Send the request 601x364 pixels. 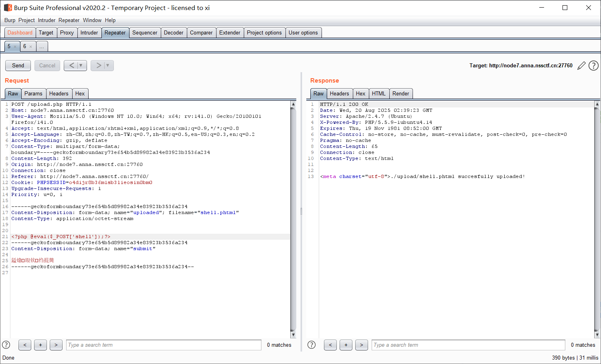(x=18, y=65)
